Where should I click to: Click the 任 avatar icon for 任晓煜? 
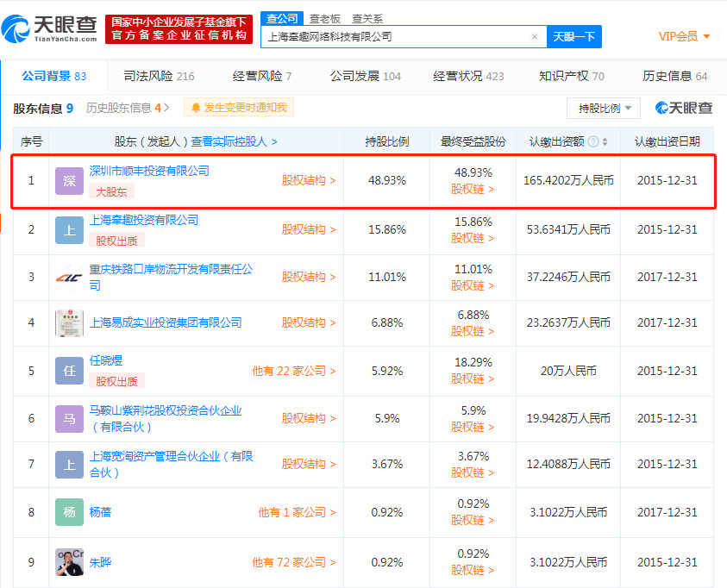point(69,371)
